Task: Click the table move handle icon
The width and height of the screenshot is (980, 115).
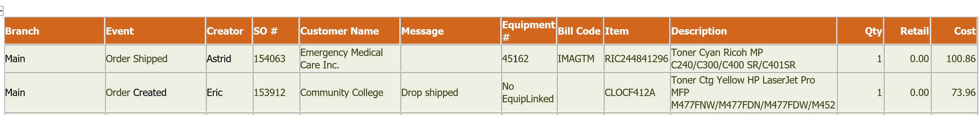Action: 1,11
